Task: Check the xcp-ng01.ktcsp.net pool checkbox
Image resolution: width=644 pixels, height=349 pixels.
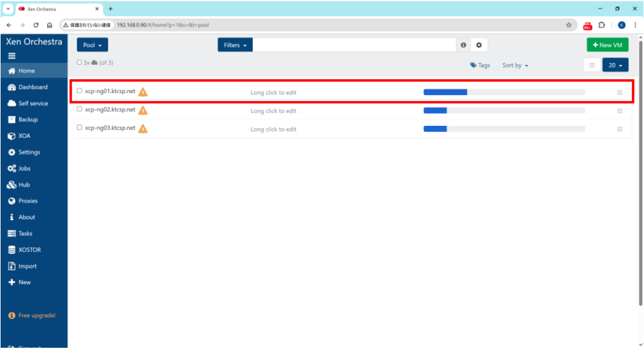Action: click(79, 91)
